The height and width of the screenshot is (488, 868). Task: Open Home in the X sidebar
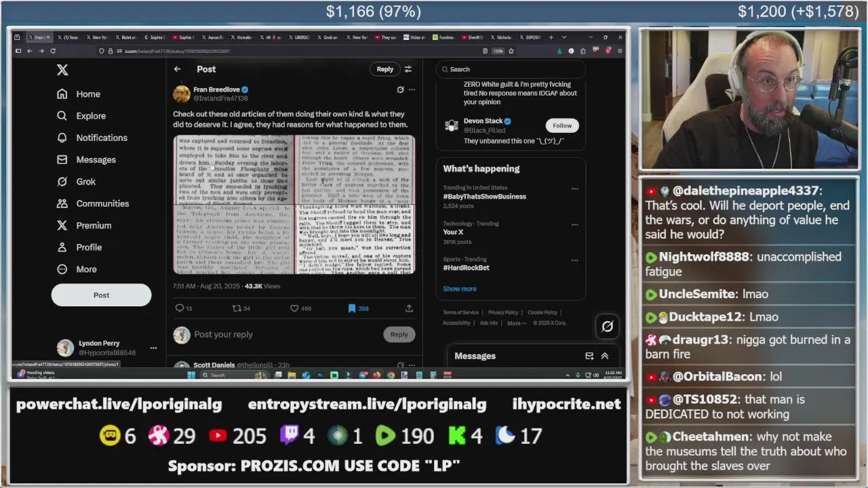coord(79,94)
